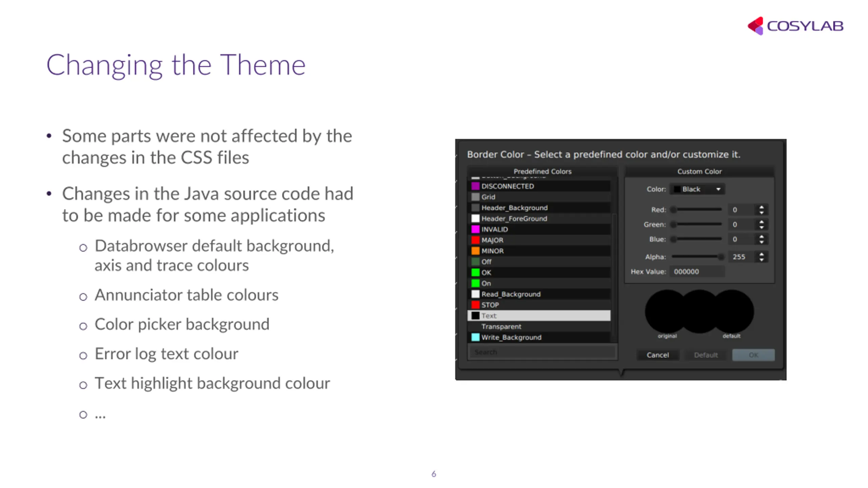Click the Search field below color list
This screenshot has height=488, width=868.
(x=542, y=352)
